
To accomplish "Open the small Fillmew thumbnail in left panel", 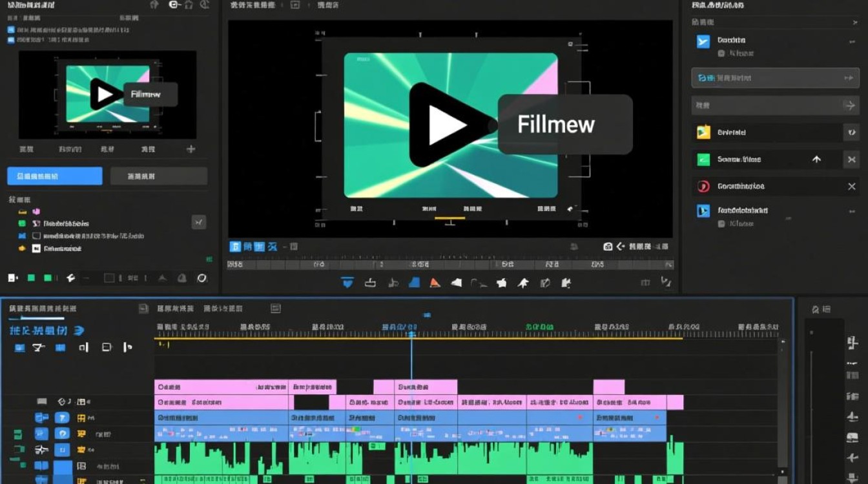I will point(107,94).
